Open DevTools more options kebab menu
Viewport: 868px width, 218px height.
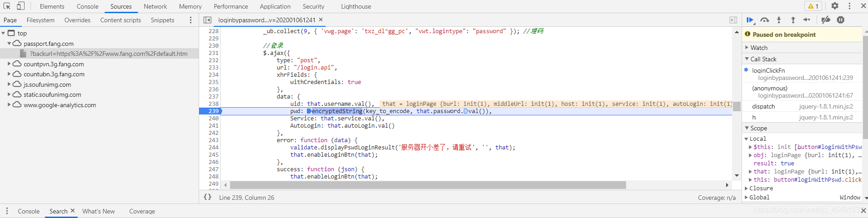[849, 6]
